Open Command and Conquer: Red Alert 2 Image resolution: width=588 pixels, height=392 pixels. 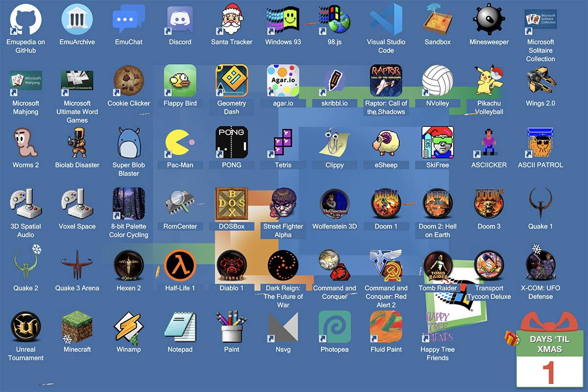386,265
